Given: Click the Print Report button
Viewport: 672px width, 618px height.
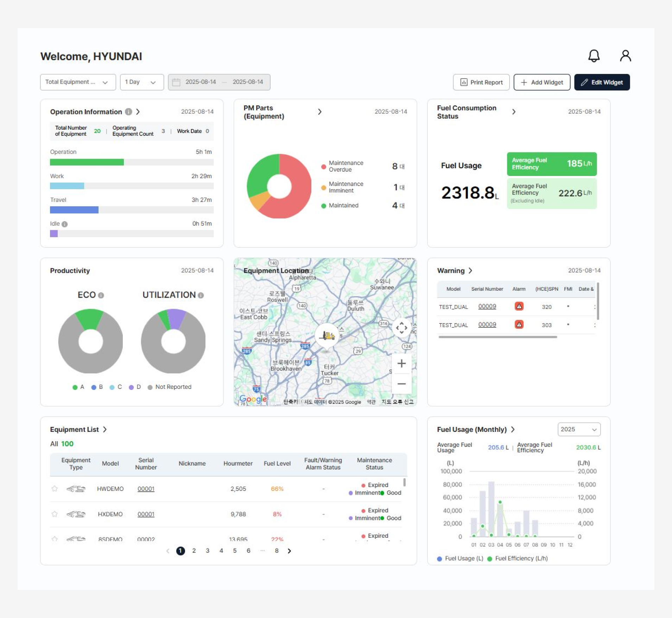Looking at the screenshot, I should 481,82.
